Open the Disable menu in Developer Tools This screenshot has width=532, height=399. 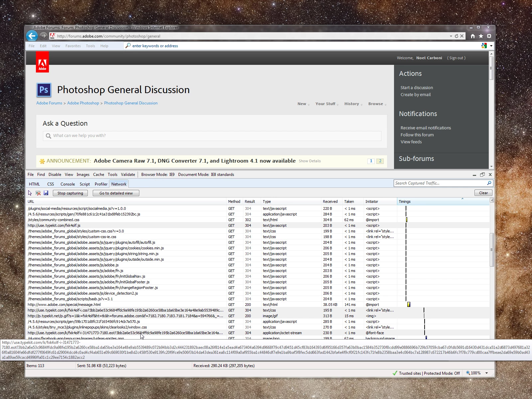tap(55, 175)
